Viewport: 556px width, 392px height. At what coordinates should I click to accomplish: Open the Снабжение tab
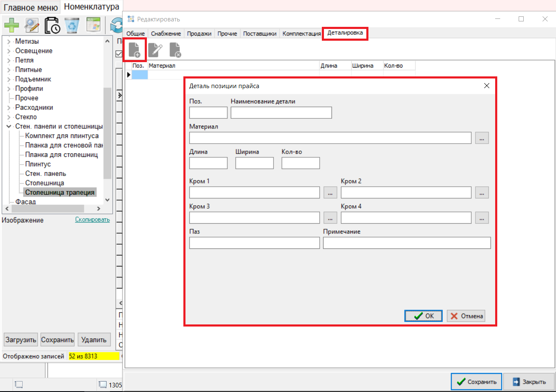(x=166, y=34)
